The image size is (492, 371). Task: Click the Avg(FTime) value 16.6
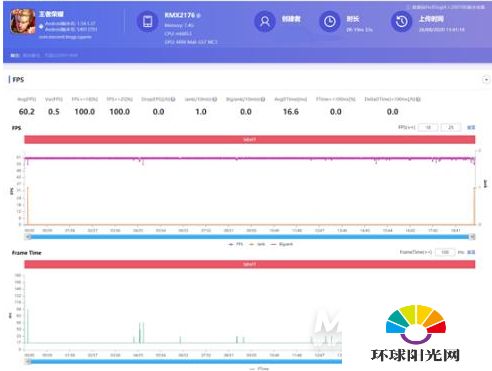click(291, 112)
